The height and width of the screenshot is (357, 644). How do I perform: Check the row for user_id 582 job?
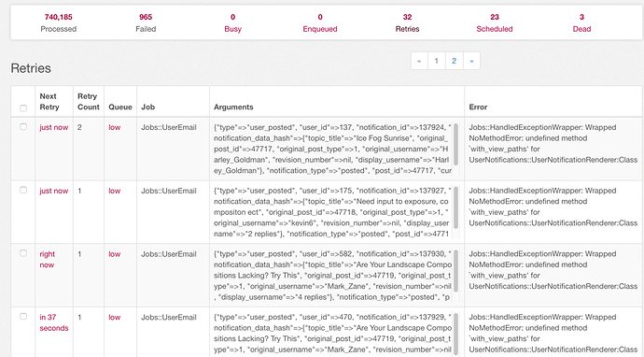pyautogui.click(x=23, y=253)
